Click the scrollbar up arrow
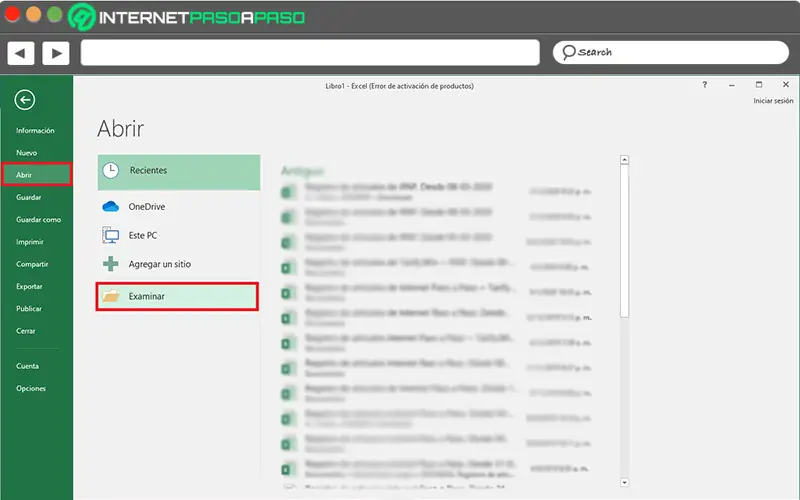 coord(624,160)
